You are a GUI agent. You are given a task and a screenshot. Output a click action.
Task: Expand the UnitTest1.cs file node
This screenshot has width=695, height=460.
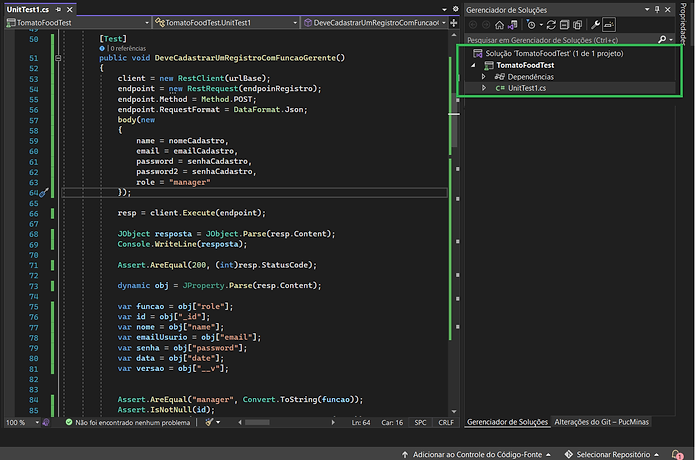(484, 88)
